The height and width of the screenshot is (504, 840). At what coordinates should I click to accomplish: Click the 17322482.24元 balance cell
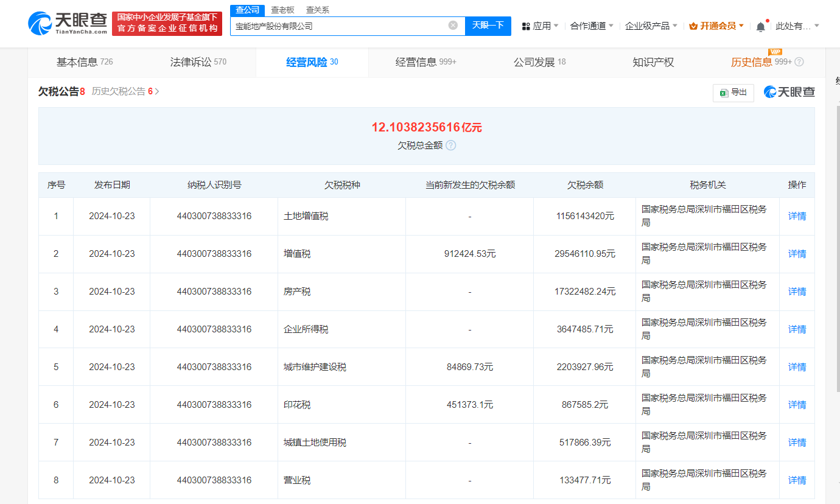(584, 292)
